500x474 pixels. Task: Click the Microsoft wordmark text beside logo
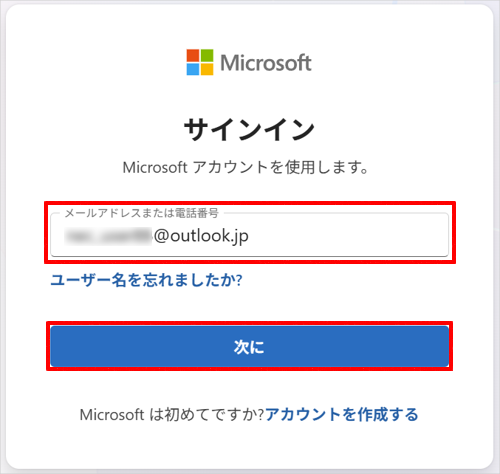point(266,63)
